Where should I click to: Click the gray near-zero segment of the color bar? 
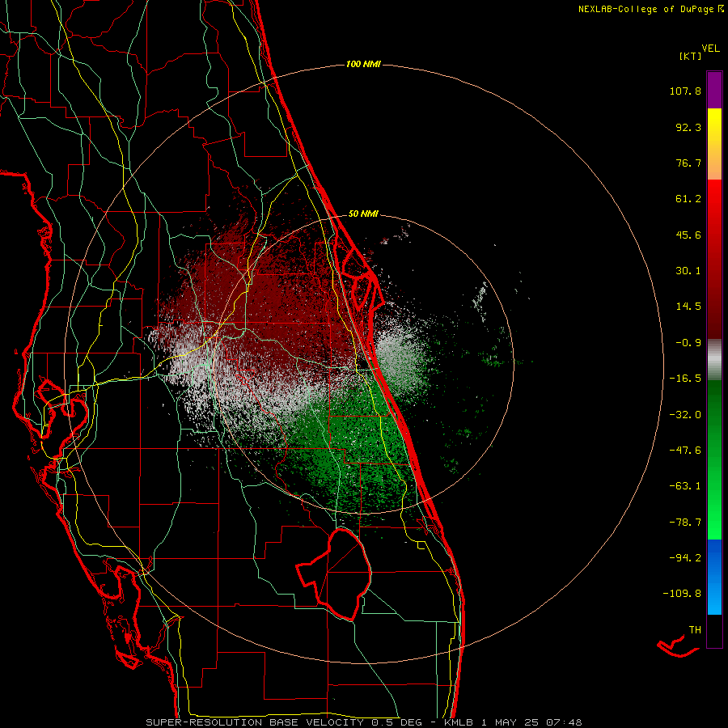(x=714, y=360)
